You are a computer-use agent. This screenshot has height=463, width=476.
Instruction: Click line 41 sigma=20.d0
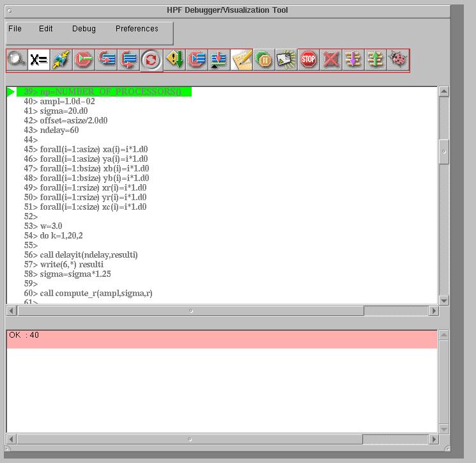click(56, 111)
